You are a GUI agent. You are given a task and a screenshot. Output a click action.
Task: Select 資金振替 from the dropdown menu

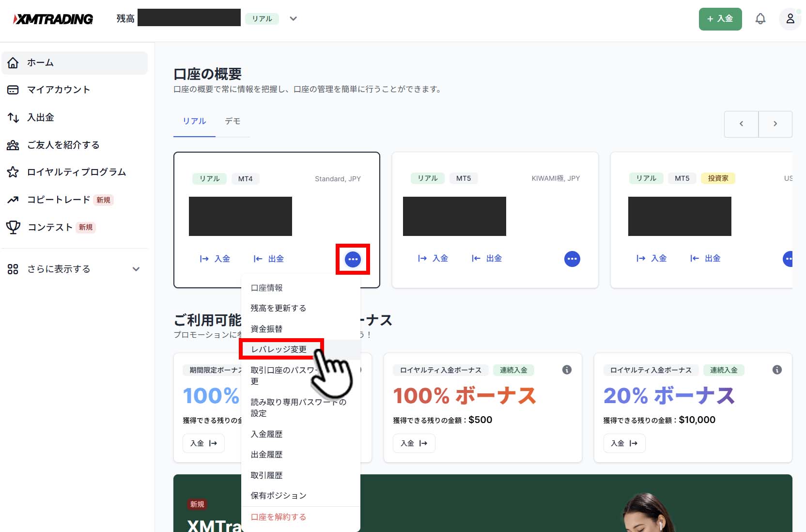click(301, 329)
